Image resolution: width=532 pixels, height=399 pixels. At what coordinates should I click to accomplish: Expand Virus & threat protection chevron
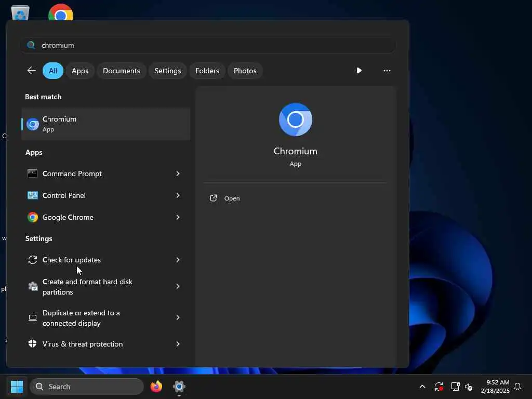[x=178, y=344]
